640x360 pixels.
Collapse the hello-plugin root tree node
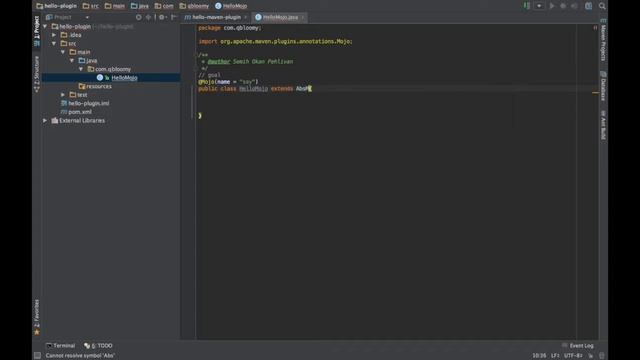[45, 27]
